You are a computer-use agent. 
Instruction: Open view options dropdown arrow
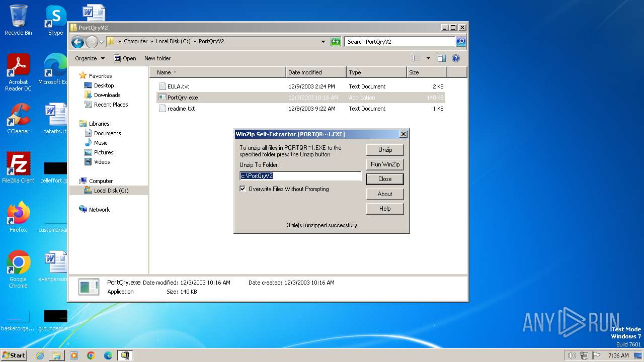(428, 58)
